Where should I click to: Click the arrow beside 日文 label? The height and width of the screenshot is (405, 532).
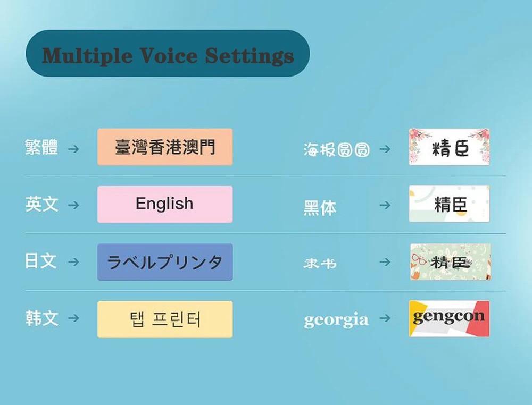pos(73,262)
